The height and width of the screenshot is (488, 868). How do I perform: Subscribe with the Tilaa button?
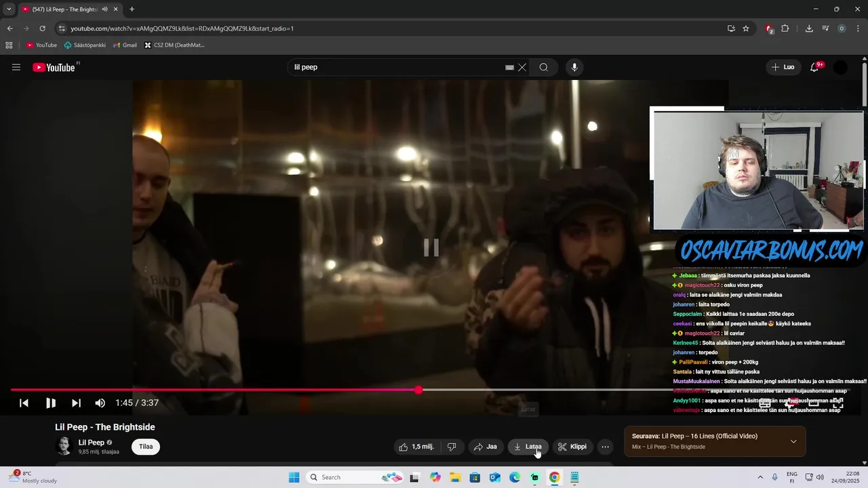coord(146,447)
